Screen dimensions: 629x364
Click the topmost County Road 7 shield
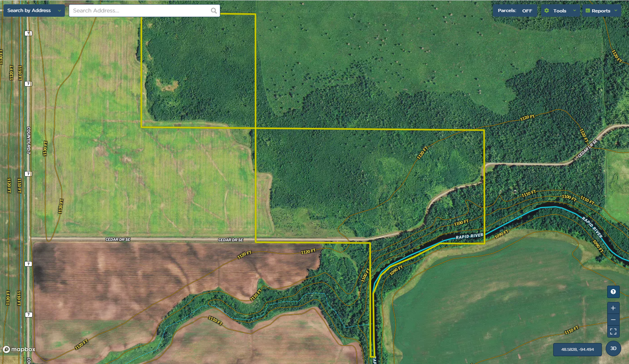28,33
